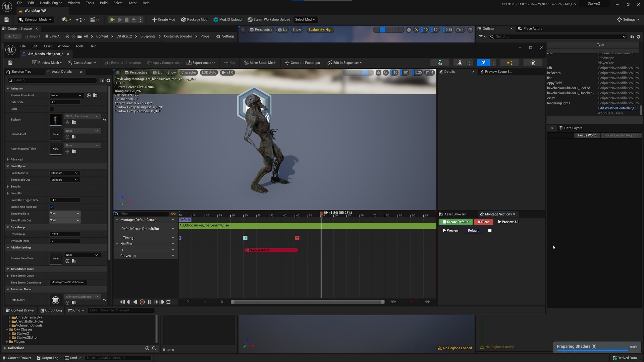Open the Asset Details settings gear
Image resolution: width=644 pixels, height=362 pixels.
point(108,80)
